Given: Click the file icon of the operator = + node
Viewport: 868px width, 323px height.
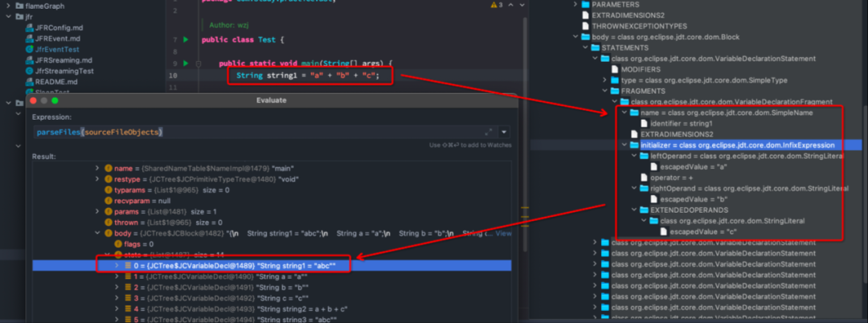Looking at the screenshot, I should [645, 178].
